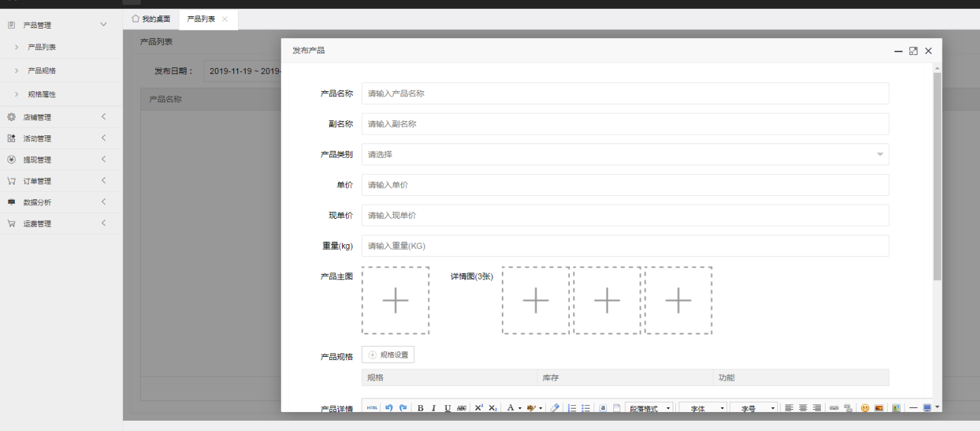This screenshot has width=980, height=431.
Task: Open 规格属性 in the sidebar
Action: click(x=41, y=94)
